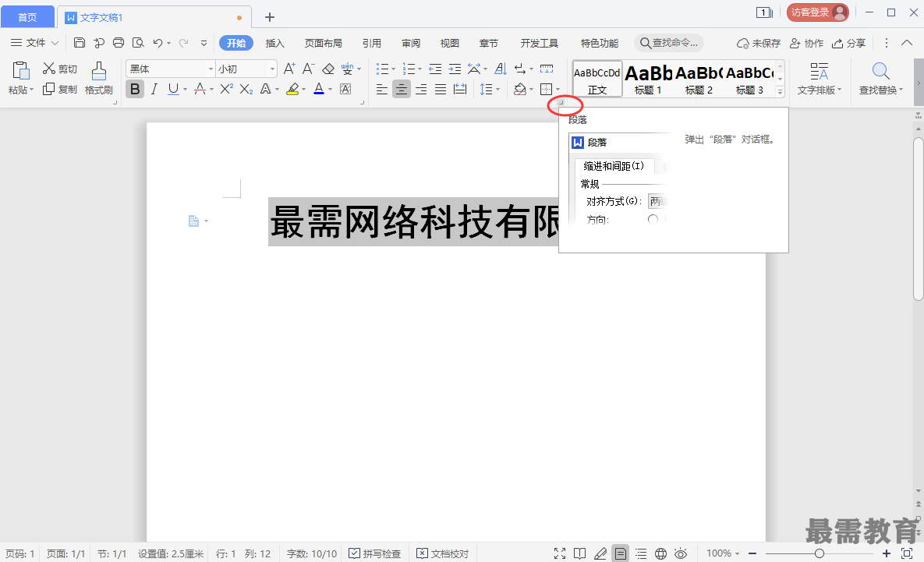Expand the numbered list options arrow
Screen dimensions: 924x562
tap(420, 69)
